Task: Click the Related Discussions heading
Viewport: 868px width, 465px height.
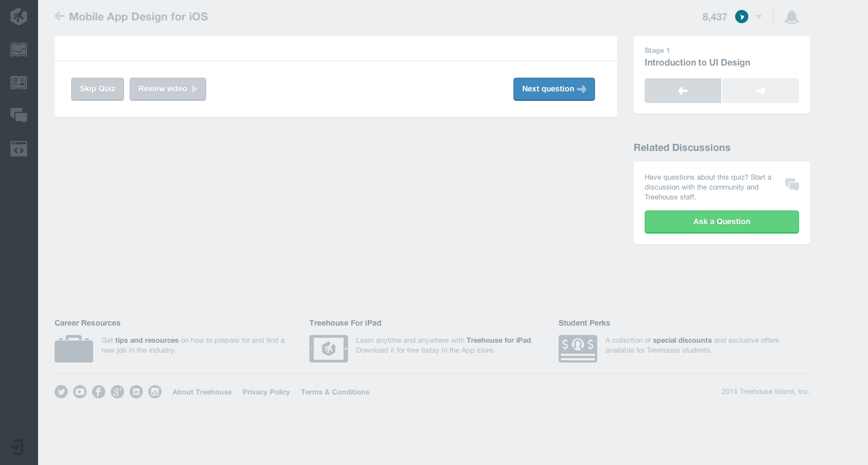Action: [682, 148]
